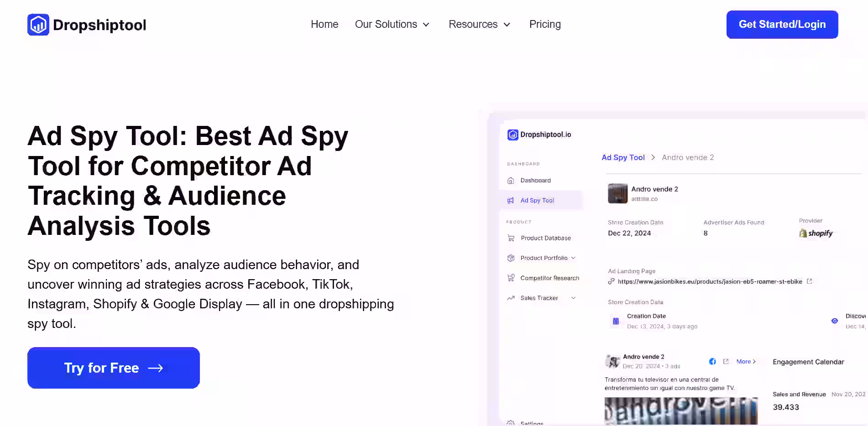Click the Get Started/Login button
Image resolution: width=868 pixels, height=426 pixels.
pos(782,25)
